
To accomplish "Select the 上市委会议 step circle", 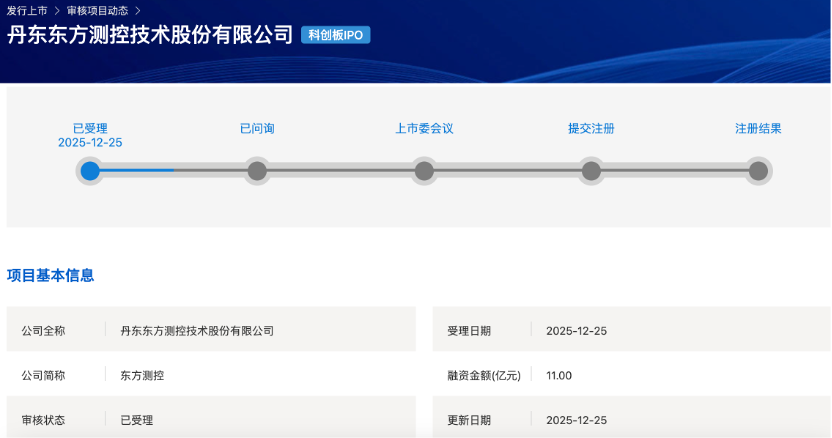I will point(424,171).
